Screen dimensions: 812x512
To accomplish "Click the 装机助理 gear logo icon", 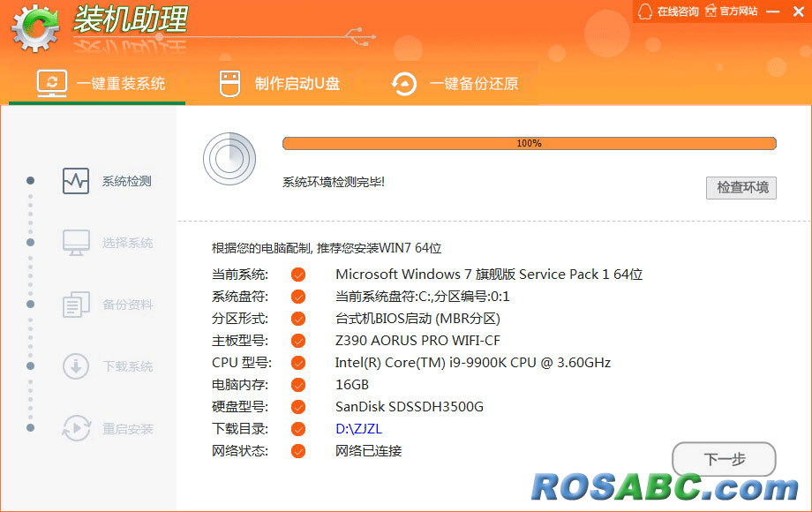I will coord(35,28).
